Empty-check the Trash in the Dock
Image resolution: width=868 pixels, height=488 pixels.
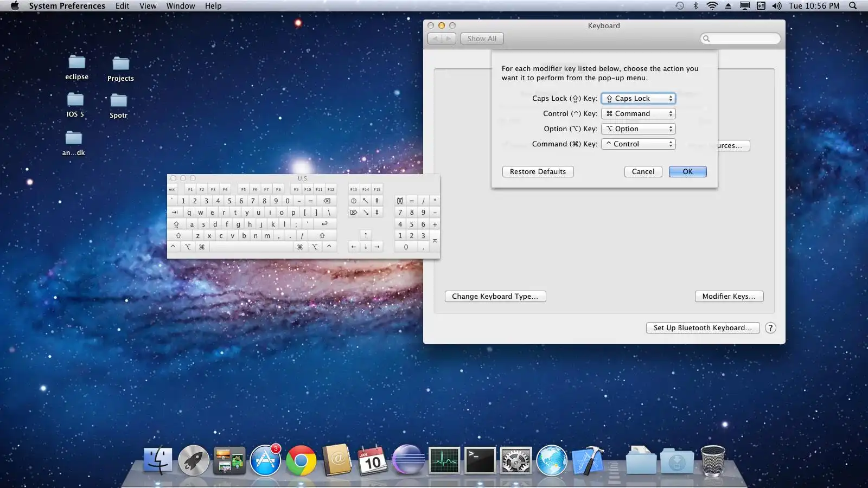point(714,461)
